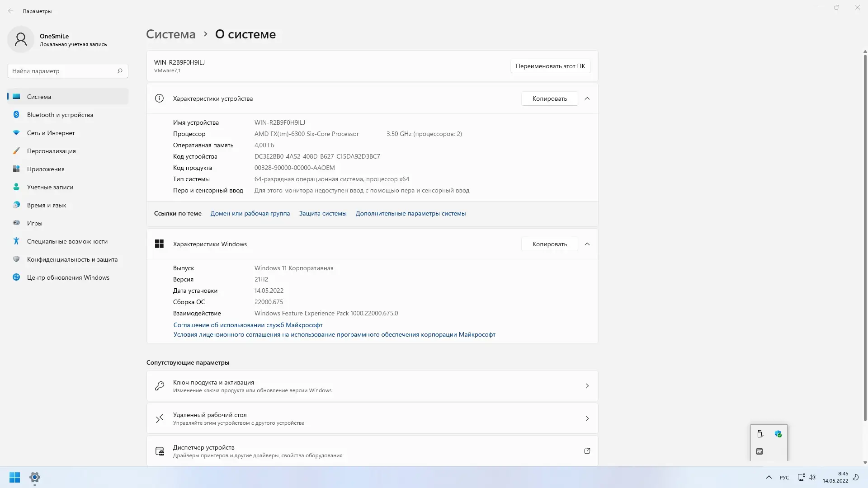This screenshot has width=868, height=488.
Task: Select Network and Internet in sidebar
Action: [x=51, y=133]
